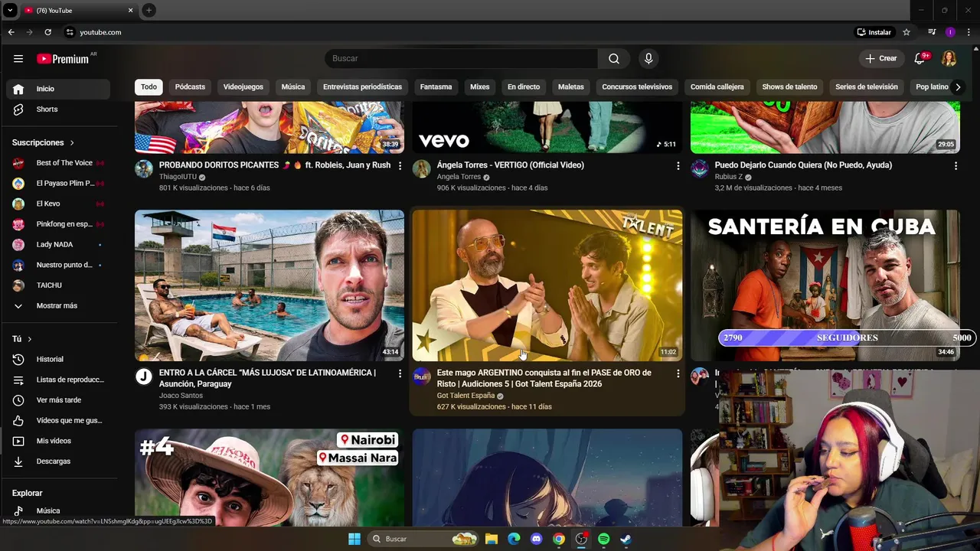Open Videos que me gustan
980x551 pixels.
pyautogui.click(x=58, y=420)
